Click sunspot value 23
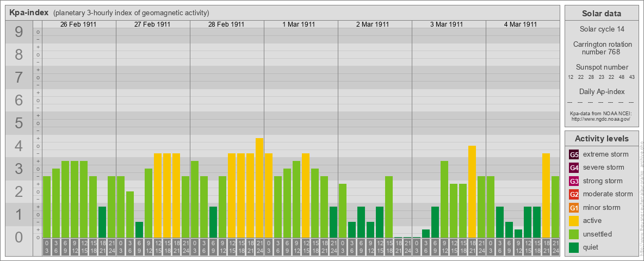Image resolution: width=644 pixels, height=261 pixels. (x=601, y=77)
